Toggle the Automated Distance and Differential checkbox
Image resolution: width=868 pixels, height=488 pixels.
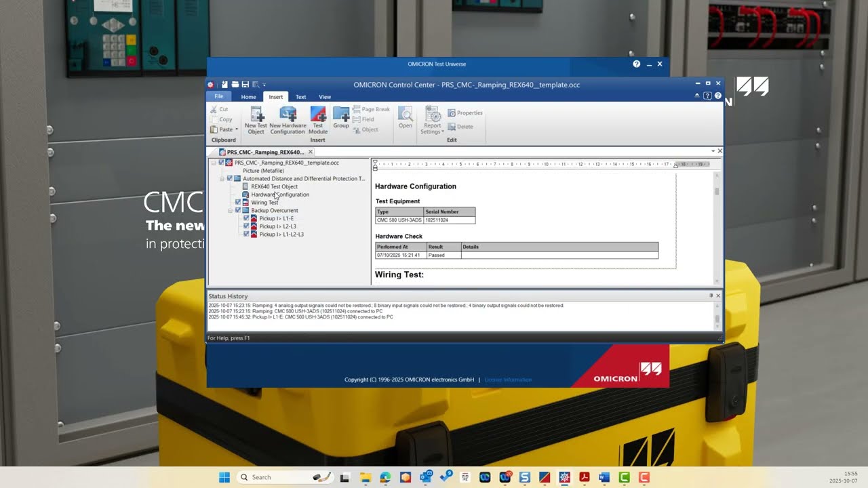click(x=229, y=179)
